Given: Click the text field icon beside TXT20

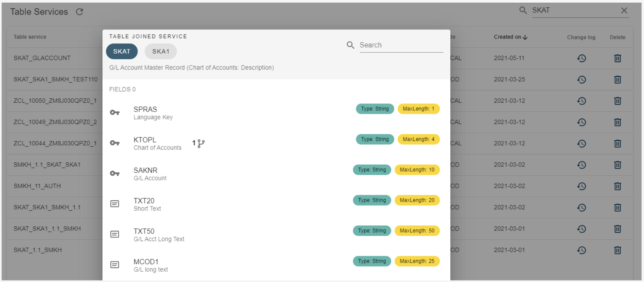Looking at the screenshot, I should click(x=115, y=204).
